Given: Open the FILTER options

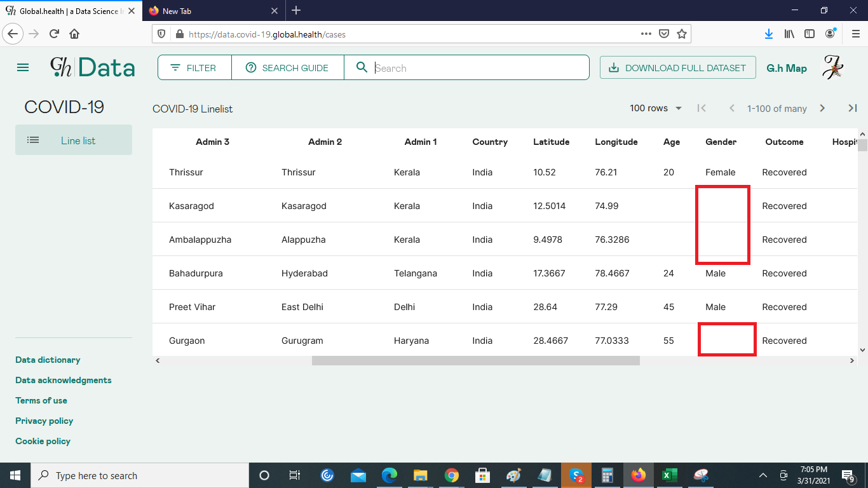Looking at the screenshot, I should click(194, 68).
